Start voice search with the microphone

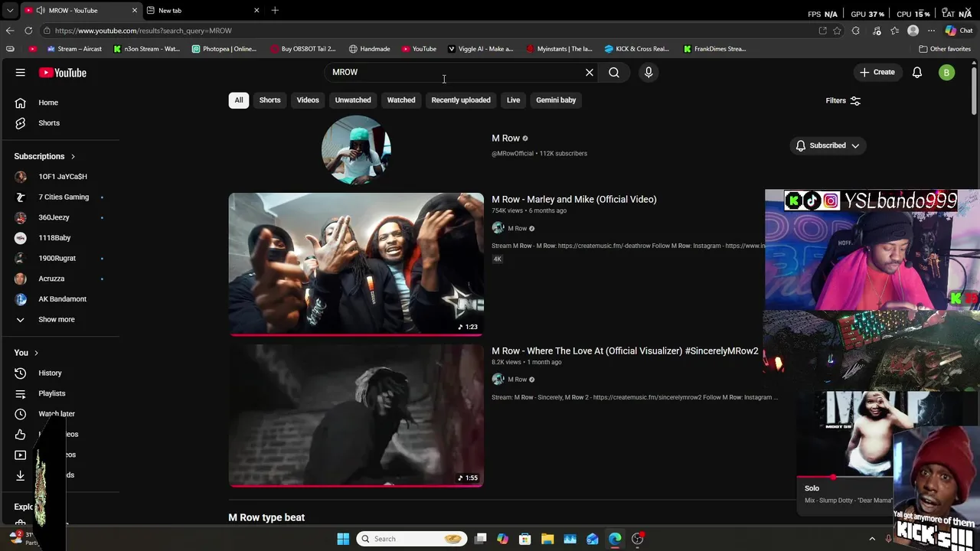click(x=648, y=73)
